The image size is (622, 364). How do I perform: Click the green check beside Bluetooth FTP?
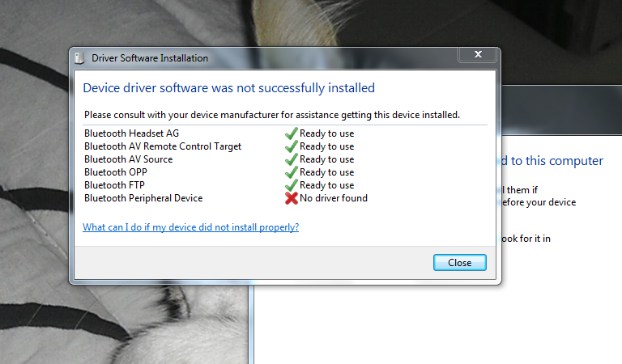(x=292, y=185)
